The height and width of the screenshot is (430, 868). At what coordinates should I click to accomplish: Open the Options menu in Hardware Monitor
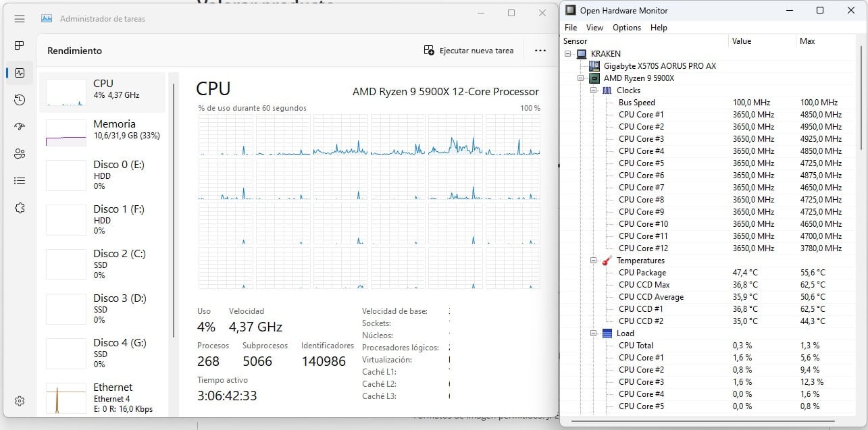coord(627,28)
